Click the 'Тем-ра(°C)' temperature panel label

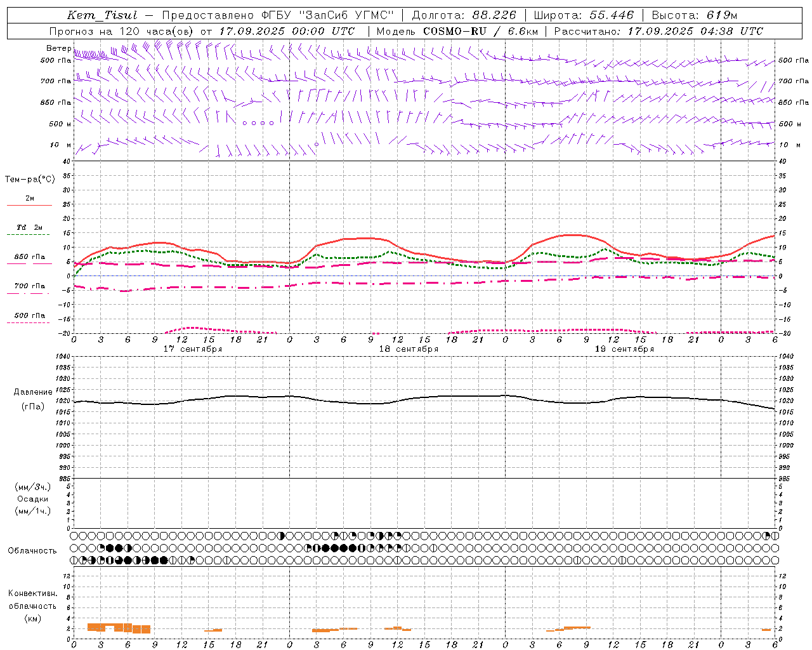click(30, 179)
